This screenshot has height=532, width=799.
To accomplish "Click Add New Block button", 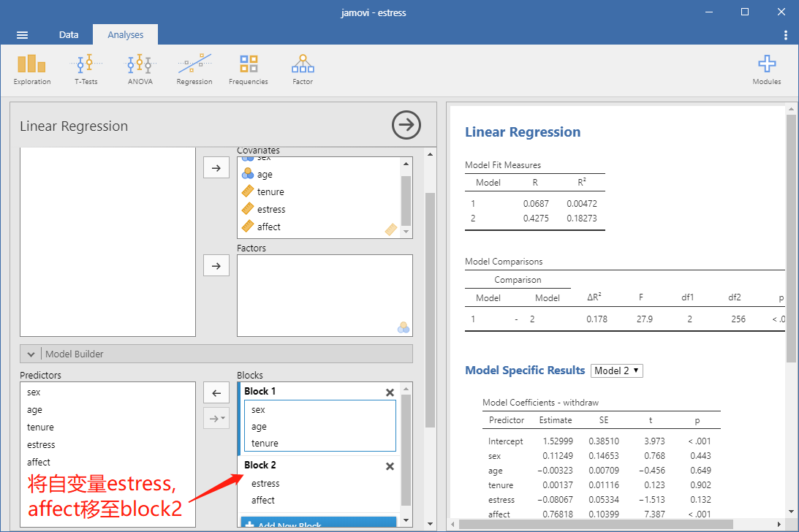I will pyautogui.click(x=319, y=522).
